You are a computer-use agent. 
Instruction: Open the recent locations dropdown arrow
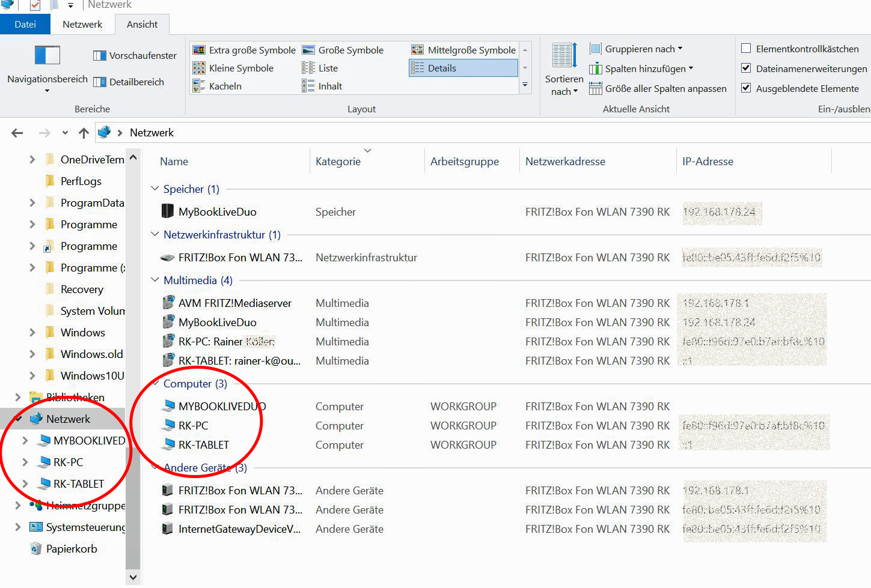click(65, 133)
